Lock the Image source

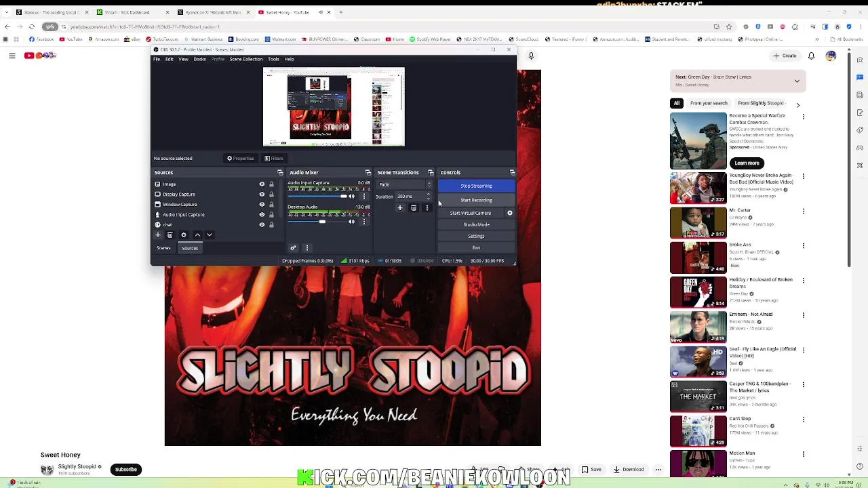point(271,184)
